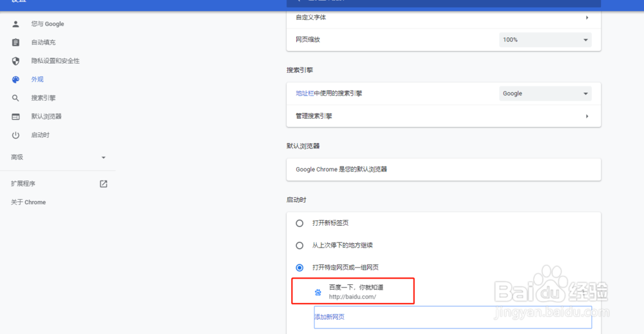Expand the 自定义字体 arrow
644x334 pixels.
587,17
